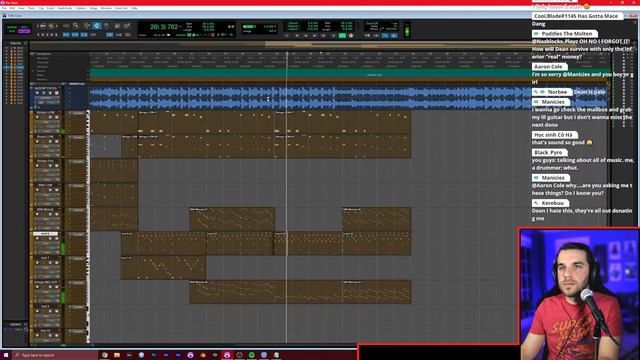Open main counter format dropdown arrow
640x360 pixels.
coord(180,27)
